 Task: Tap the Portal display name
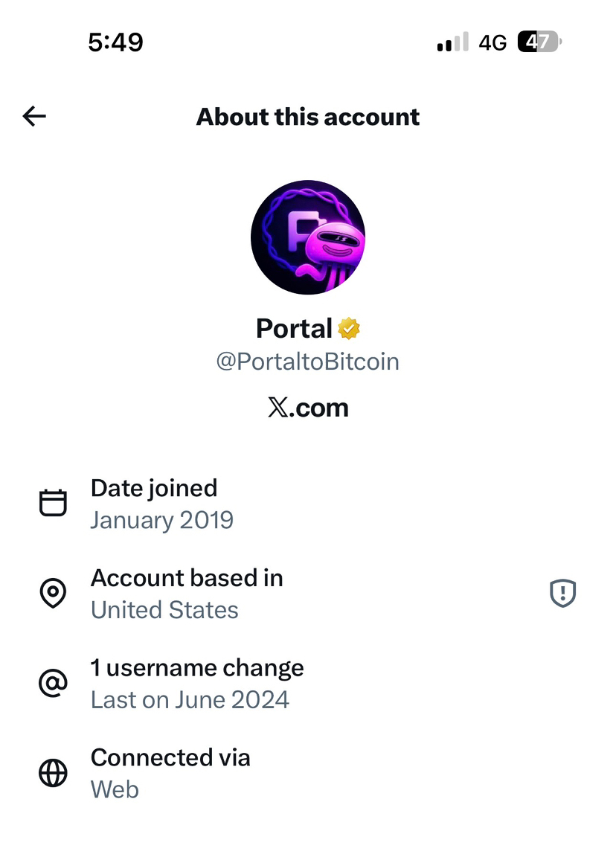(294, 328)
